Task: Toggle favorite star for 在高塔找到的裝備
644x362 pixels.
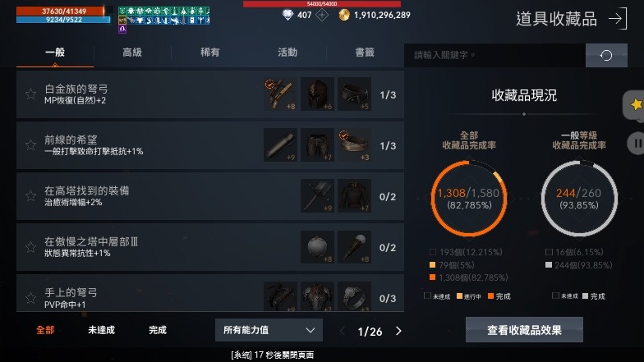Action: click(31, 195)
